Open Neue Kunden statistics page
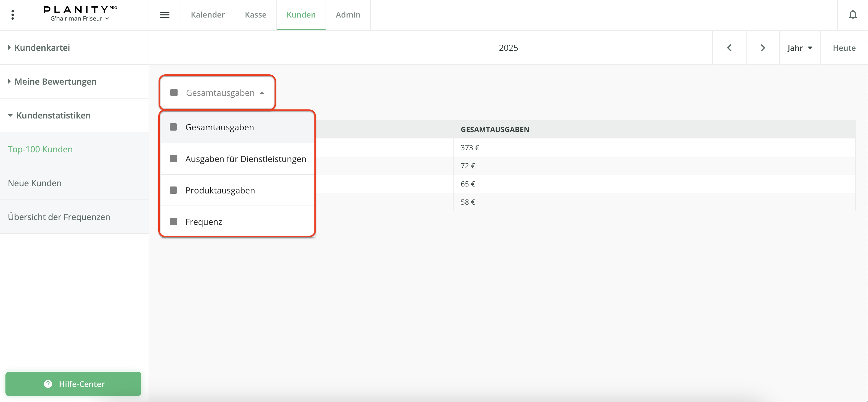Screen dimensions: 868x402 click(35, 183)
